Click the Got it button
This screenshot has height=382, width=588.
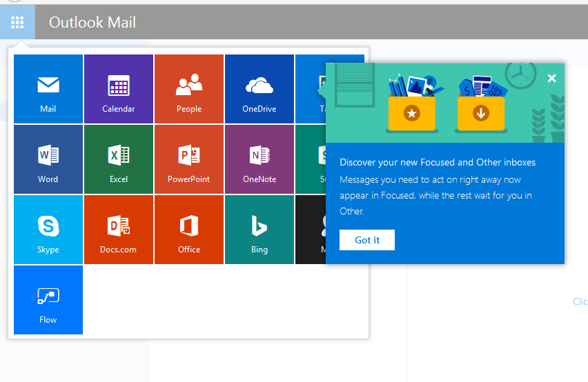367,240
